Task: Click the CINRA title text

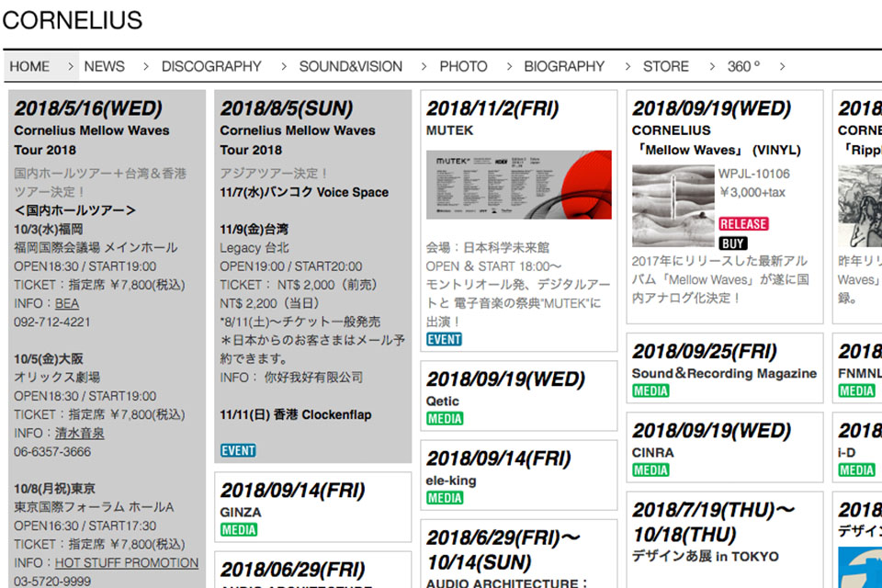Action: click(652, 452)
